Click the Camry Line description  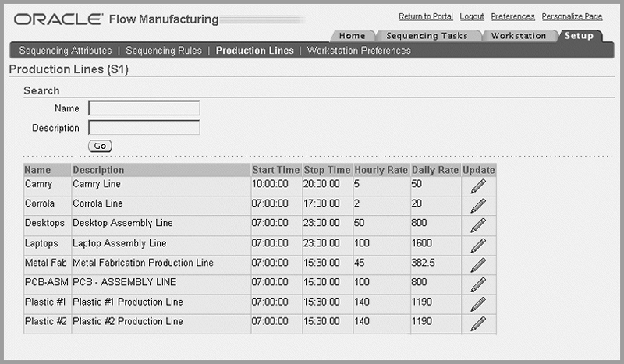(x=97, y=184)
